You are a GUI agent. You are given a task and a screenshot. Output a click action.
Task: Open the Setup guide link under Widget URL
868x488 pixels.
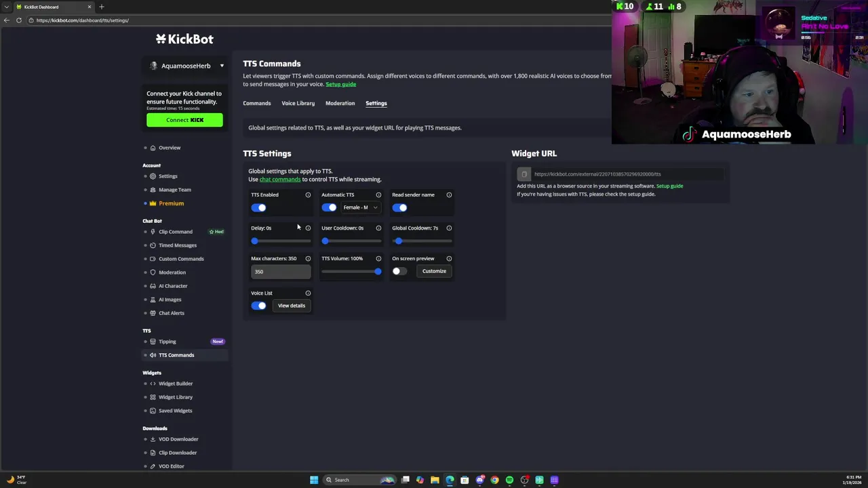point(669,186)
